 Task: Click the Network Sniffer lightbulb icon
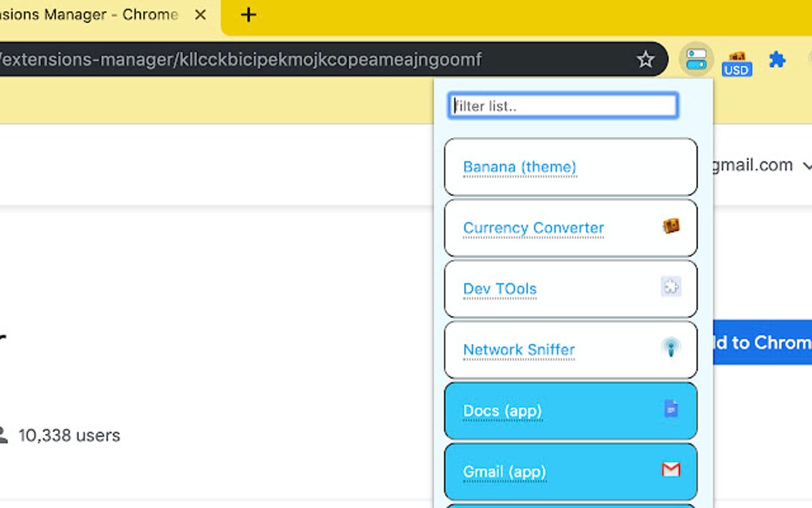(x=673, y=346)
